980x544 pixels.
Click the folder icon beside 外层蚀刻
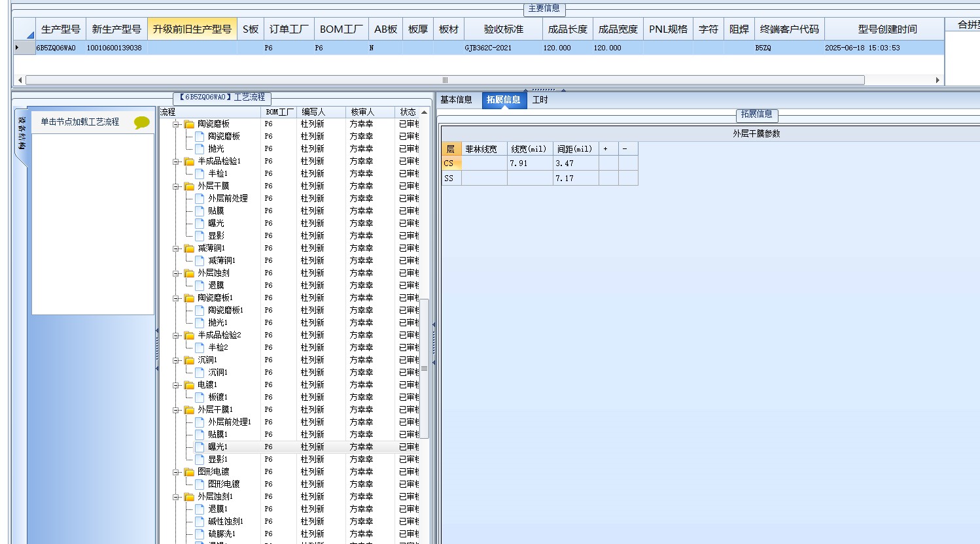point(189,273)
